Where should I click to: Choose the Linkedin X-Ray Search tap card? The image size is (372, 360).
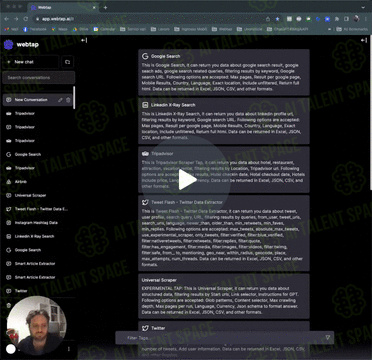point(224,121)
